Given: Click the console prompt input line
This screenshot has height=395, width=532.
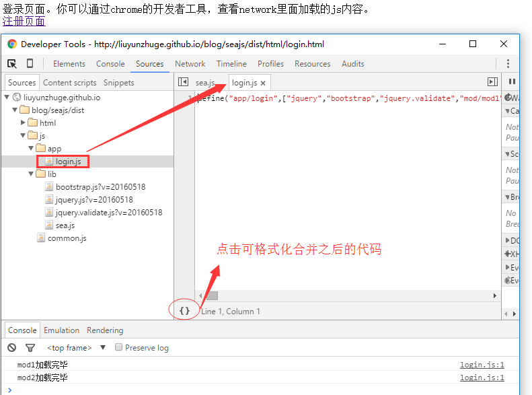Looking at the screenshot, I should (x=261, y=390).
